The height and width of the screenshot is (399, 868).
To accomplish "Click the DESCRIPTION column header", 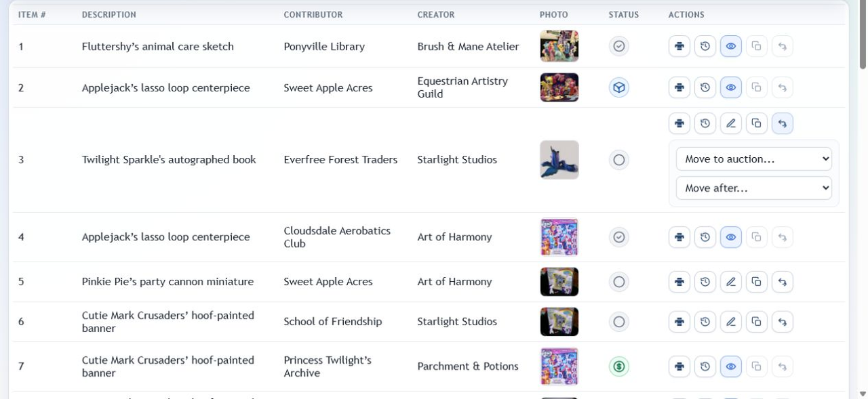I will point(108,14).
